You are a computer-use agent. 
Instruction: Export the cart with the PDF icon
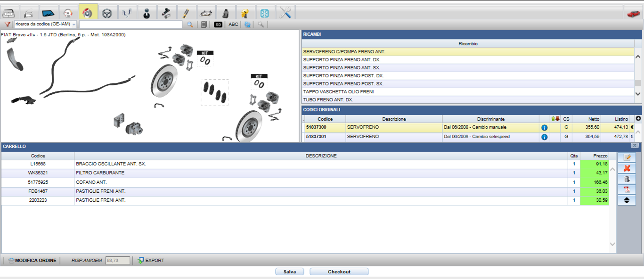[x=627, y=189]
